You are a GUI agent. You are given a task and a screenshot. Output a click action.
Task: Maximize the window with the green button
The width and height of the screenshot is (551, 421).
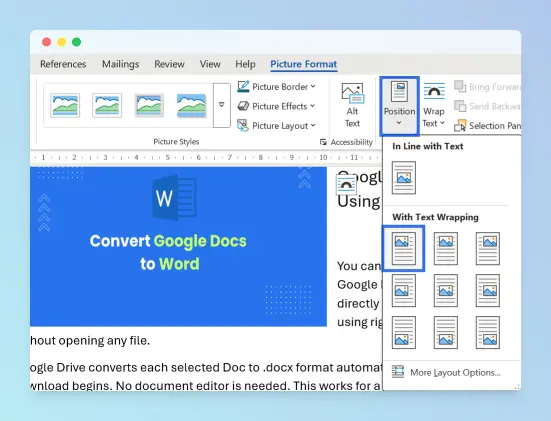[77, 42]
